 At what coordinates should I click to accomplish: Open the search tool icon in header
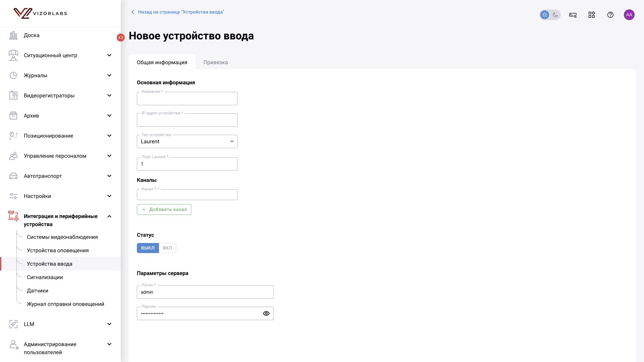tap(573, 15)
